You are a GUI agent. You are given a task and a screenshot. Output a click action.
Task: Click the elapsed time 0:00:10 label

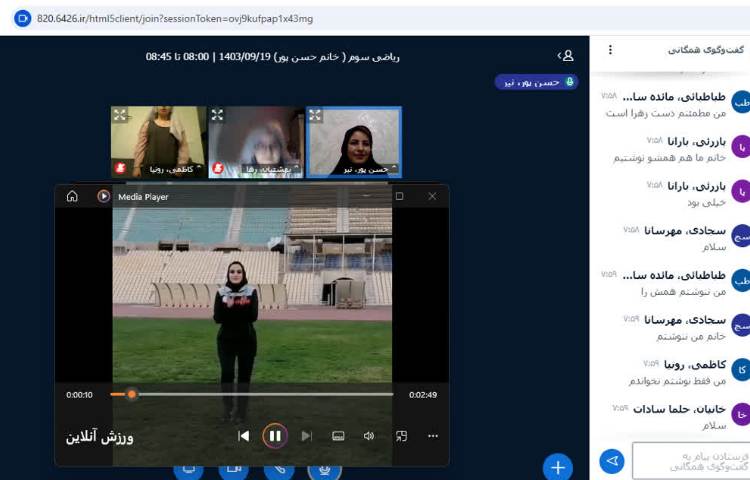(x=79, y=395)
